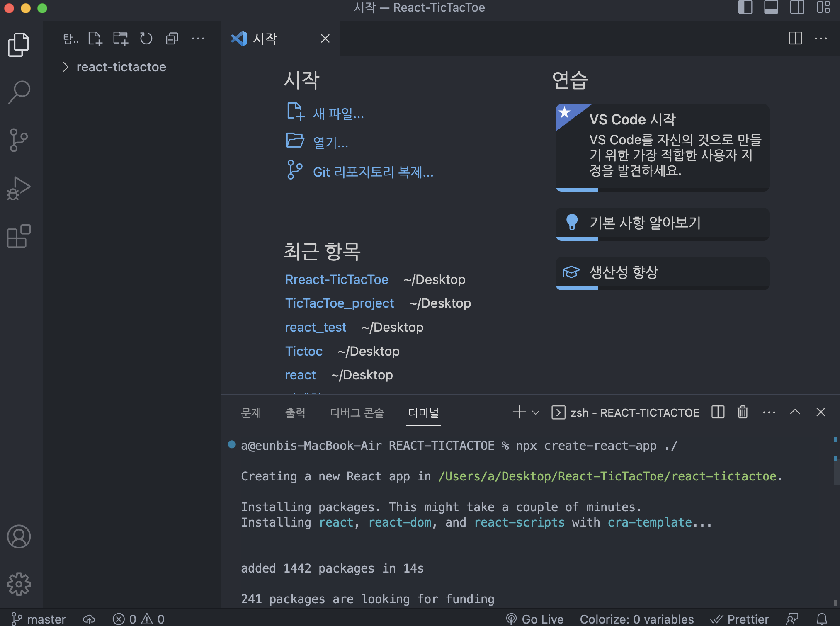
Task: Start Go Live server from status bar
Action: [x=534, y=619]
